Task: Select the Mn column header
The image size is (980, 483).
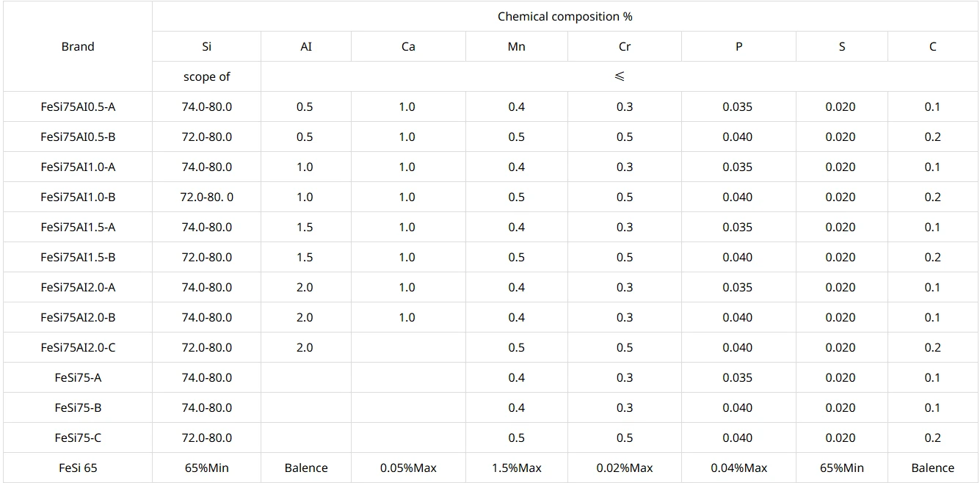Action: tap(516, 46)
